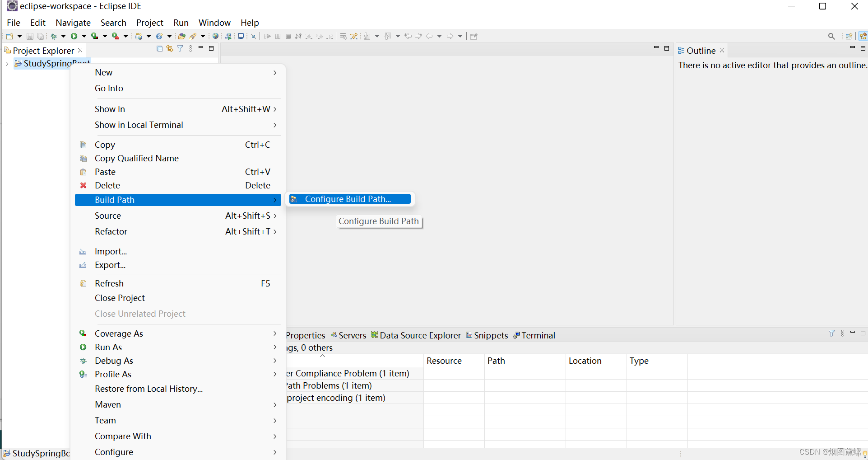Click the Save icon in toolbar

(x=30, y=36)
